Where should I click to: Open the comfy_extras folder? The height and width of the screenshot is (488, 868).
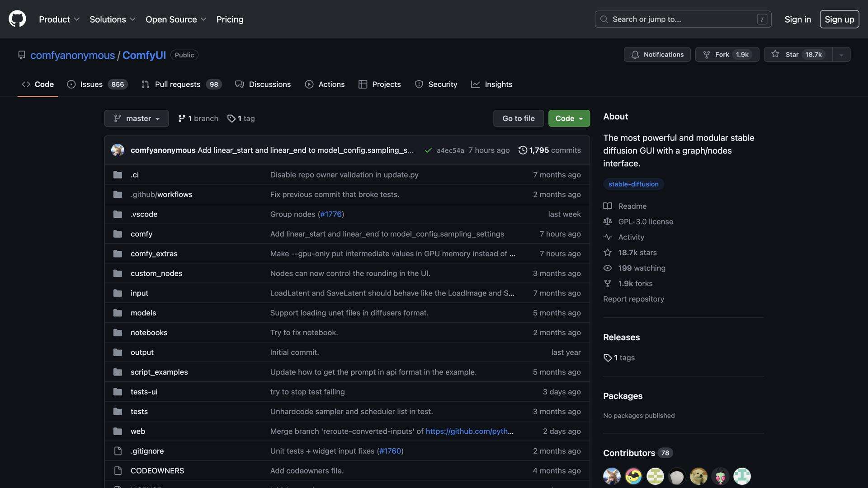coord(154,253)
